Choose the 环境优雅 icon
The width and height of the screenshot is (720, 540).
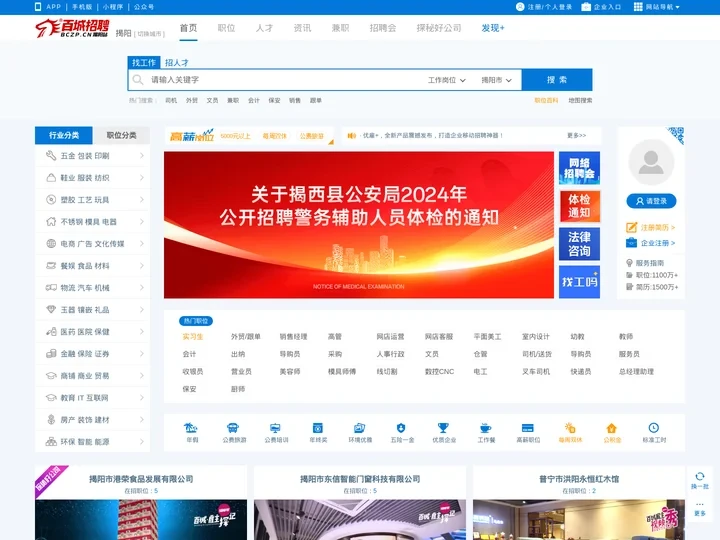(360, 428)
